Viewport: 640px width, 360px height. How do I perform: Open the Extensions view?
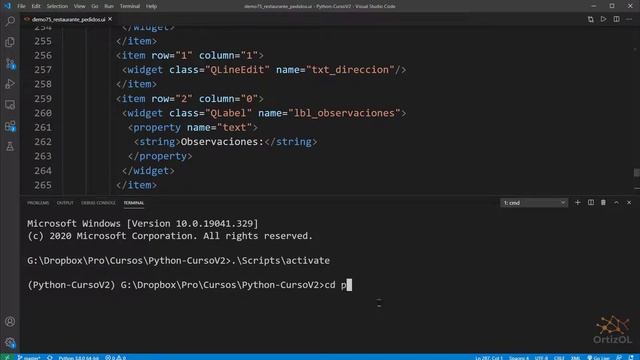(10, 126)
